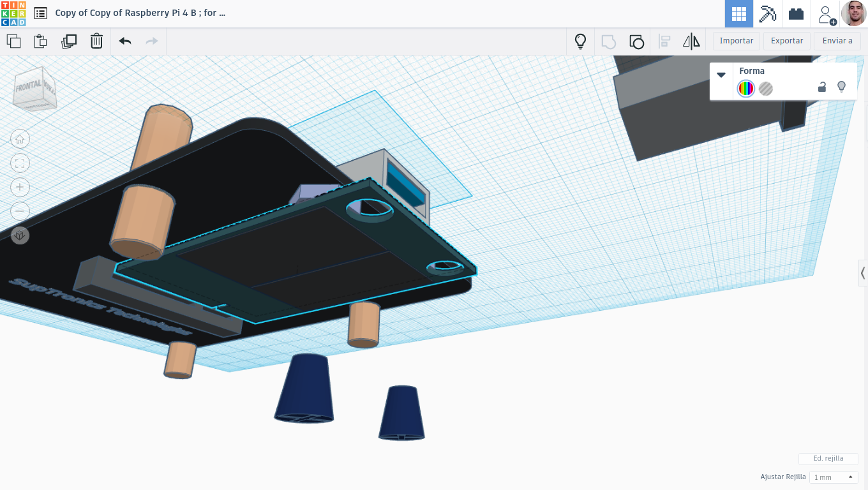Click the Duplicate and repeat icon
This screenshot has width=868, height=490.
(69, 41)
